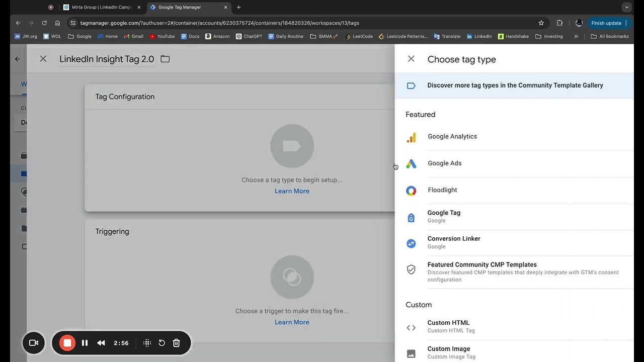The height and width of the screenshot is (362, 644).
Task: Click the Finish update button
Action: pyautogui.click(x=609, y=23)
